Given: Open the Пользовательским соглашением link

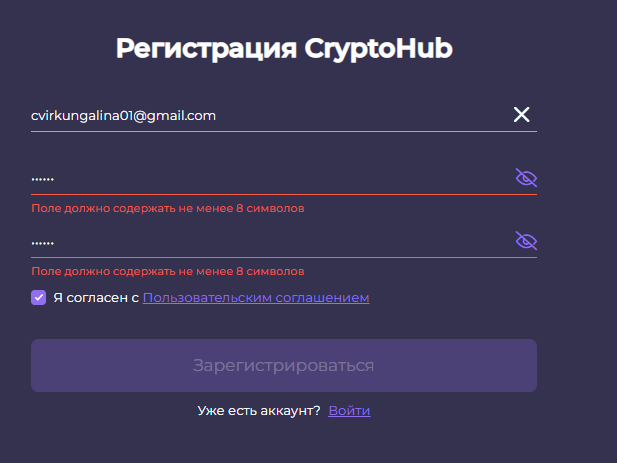Looking at the screenshot, I should (x=256, y=297).
